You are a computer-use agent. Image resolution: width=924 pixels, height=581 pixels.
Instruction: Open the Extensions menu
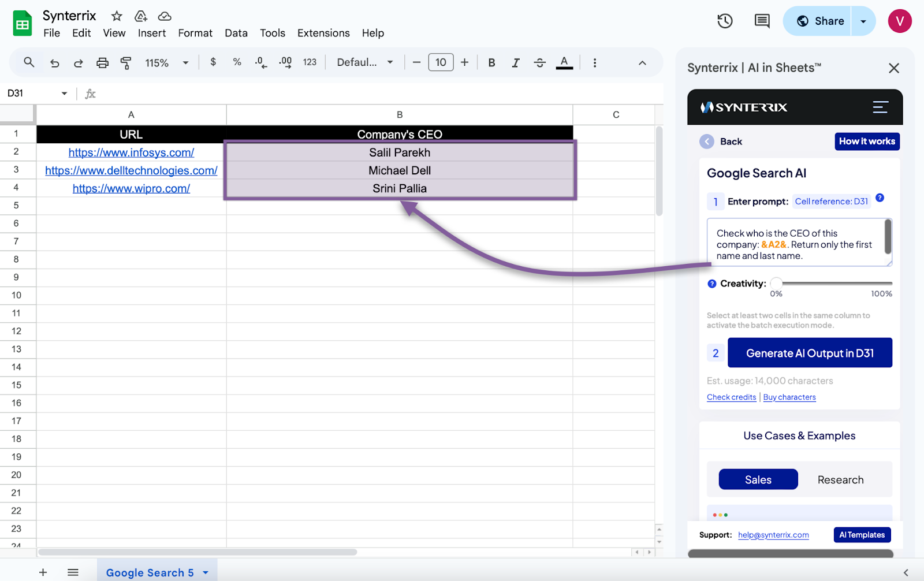(323, 33)
